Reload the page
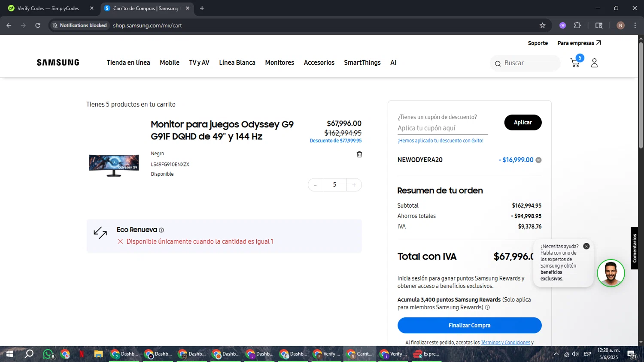 [x=38, y=25]
